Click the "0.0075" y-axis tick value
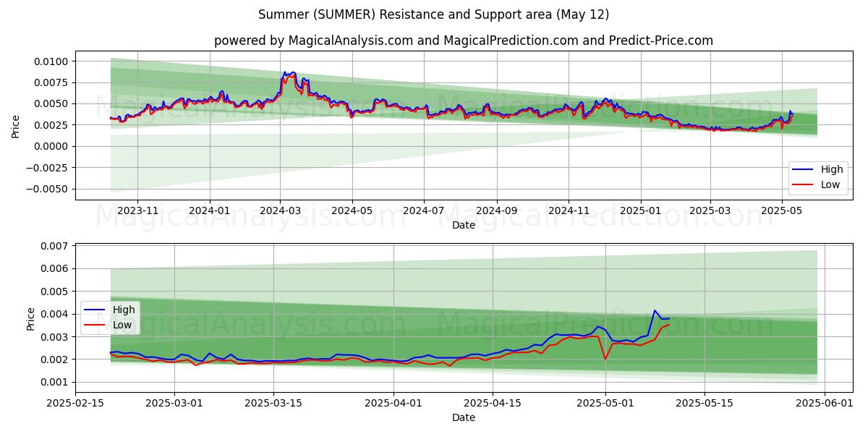Image resolution: width=868 pixels, height=434 pixels. 52,82
